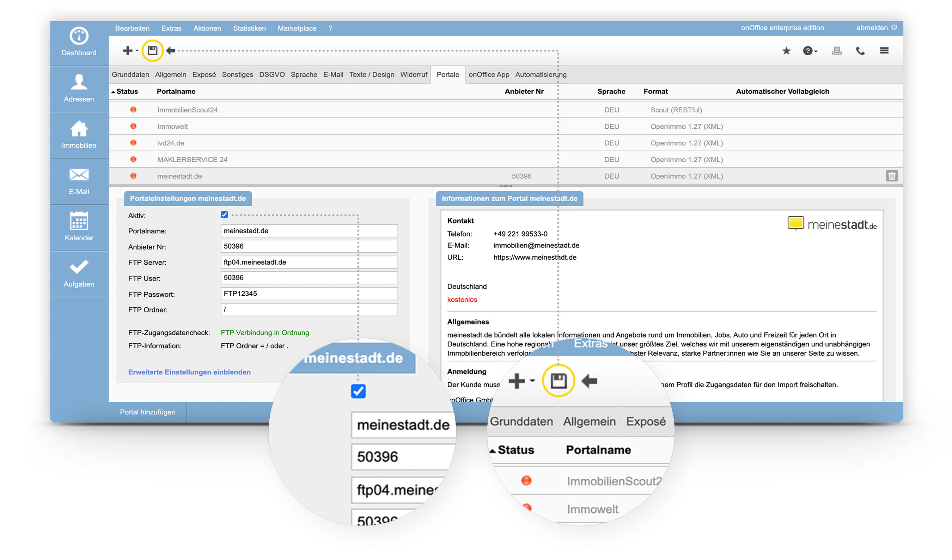The height and width of the screenshot is (560, 952).
Task: Click the abmelden link
Action: 872,27
